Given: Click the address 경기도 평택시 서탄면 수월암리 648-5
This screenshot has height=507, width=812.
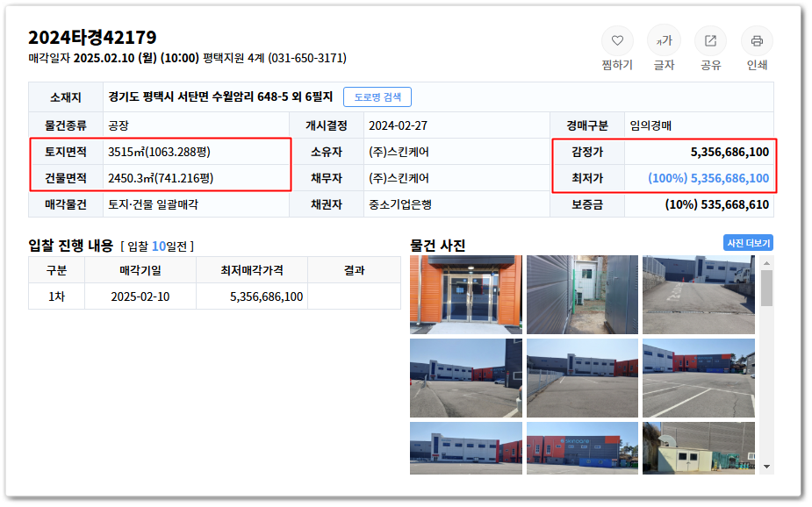Looking at the screenshot, I should [198, 96].
